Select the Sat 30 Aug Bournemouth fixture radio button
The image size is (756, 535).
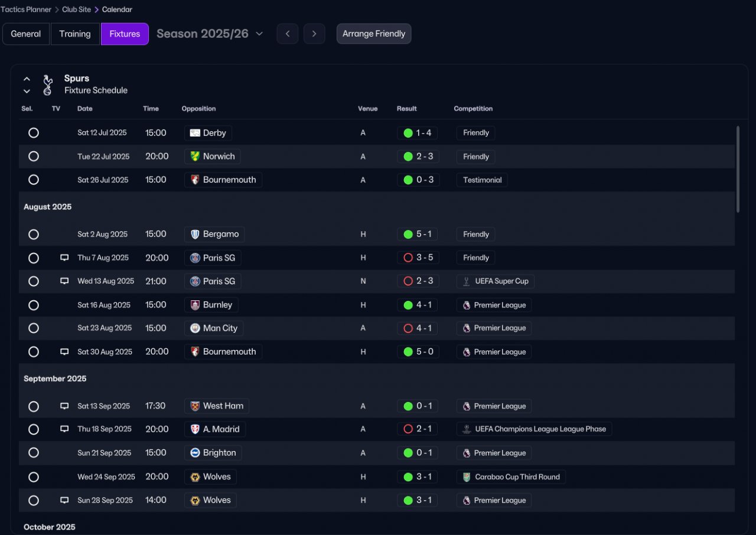(x=34, y=352)
